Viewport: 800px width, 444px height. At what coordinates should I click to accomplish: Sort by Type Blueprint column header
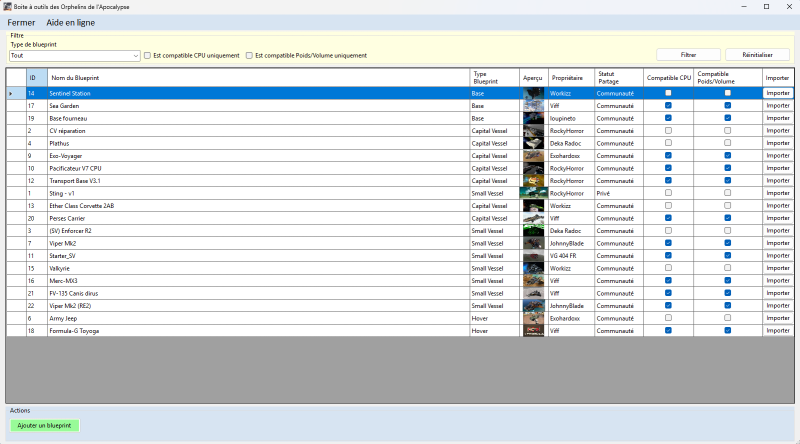coord(494,78)
